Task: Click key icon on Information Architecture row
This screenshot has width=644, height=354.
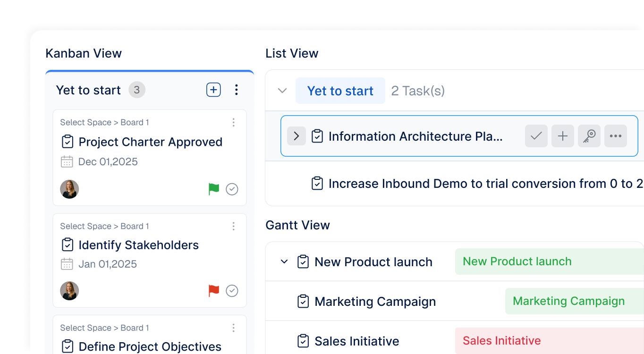Action: pos(589,136)
